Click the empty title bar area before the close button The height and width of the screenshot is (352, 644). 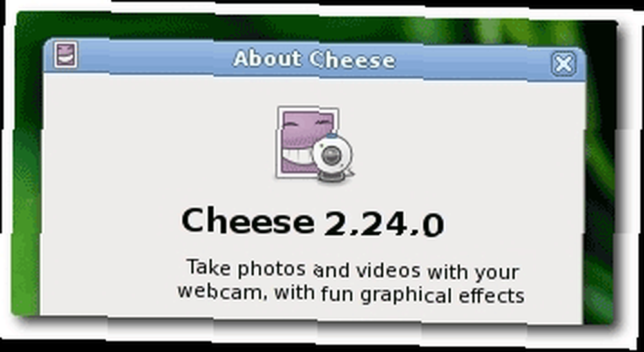point(472,62)
